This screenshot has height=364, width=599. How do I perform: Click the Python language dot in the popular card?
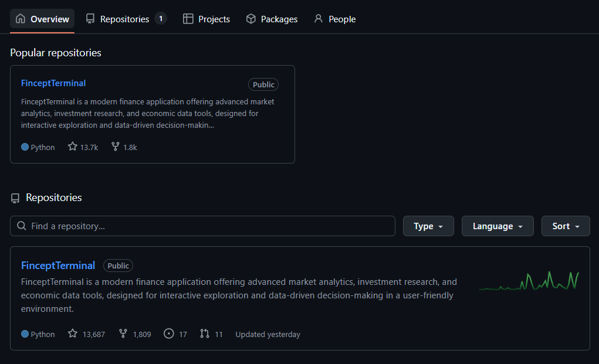(x=25, y=147)
